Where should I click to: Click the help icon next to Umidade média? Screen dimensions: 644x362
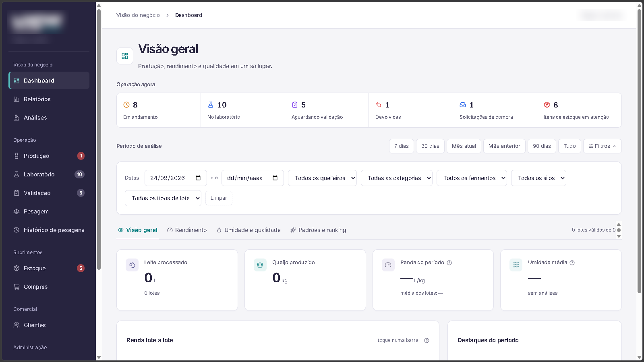(x=572, y=263)
